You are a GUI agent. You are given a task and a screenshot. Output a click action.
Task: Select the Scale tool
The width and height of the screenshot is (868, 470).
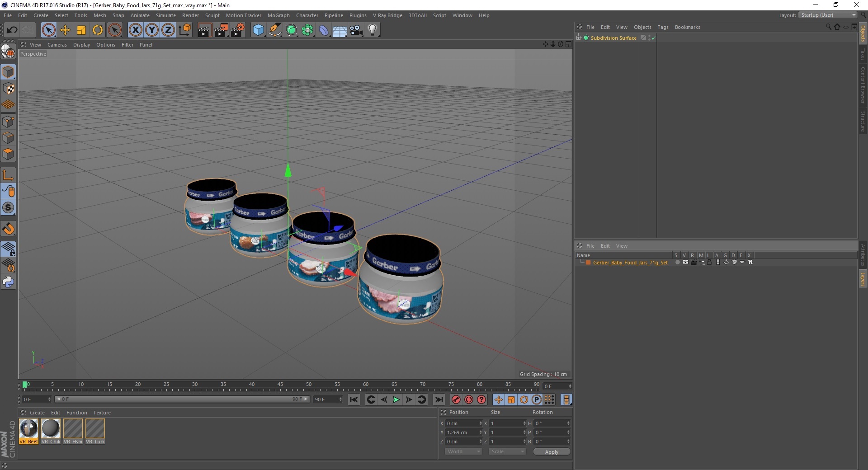click(x=81, y=30)
